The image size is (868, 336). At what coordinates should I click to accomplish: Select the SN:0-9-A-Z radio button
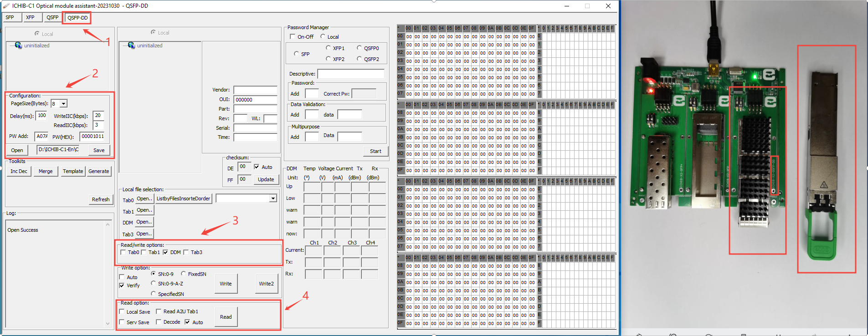[x=154, y=284]
